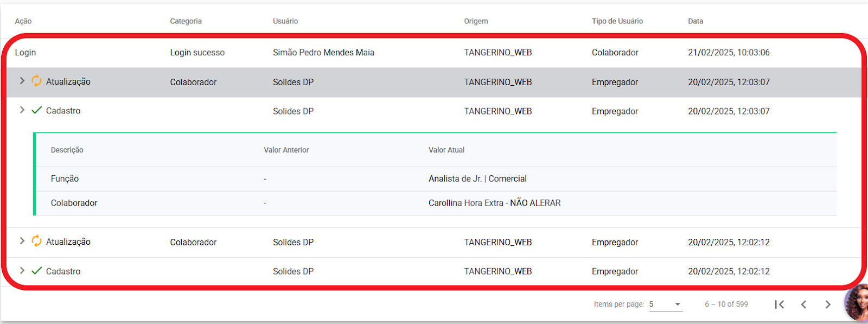Click the Carollina Hora Extra value cell
This screenshot has height=324, width=868.
(x=495, y=203)
